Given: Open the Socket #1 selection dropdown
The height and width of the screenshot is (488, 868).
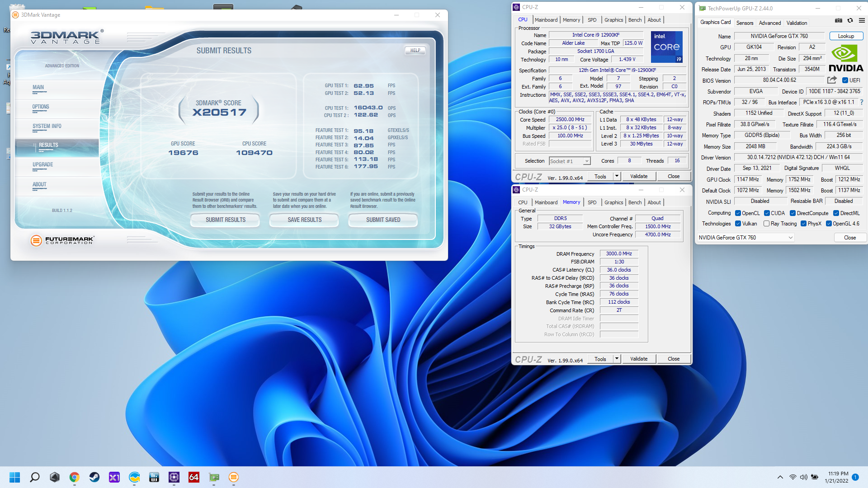Looking at the screenshot, I should [570, 161].
